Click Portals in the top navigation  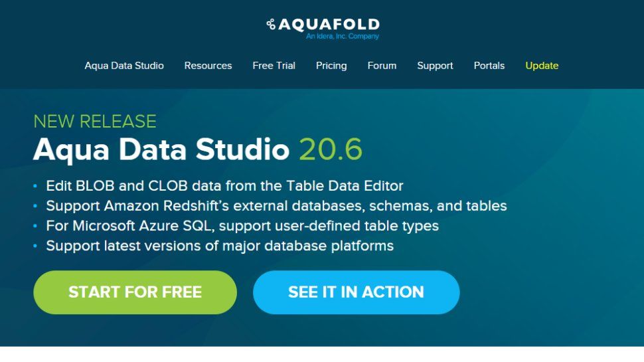pyautogui.click(x=489, y=66)
